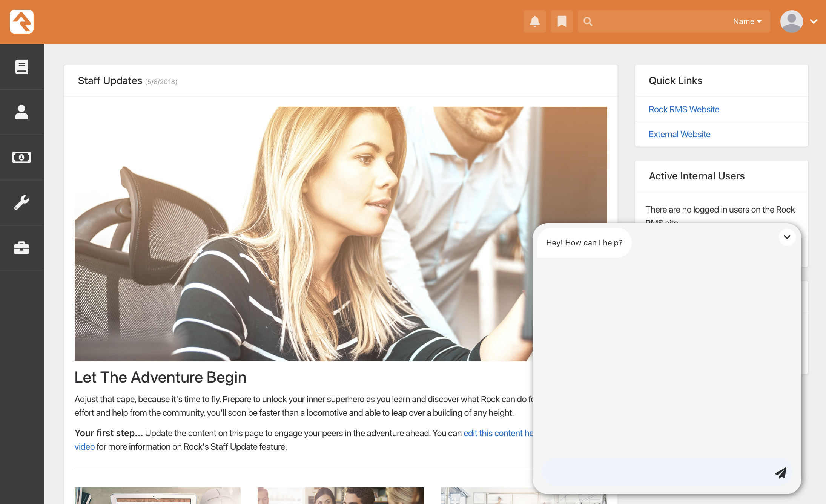Screen dimensions: 826x504
Task: Open the bookmarks icon
Action: click(x=562, y=21)
